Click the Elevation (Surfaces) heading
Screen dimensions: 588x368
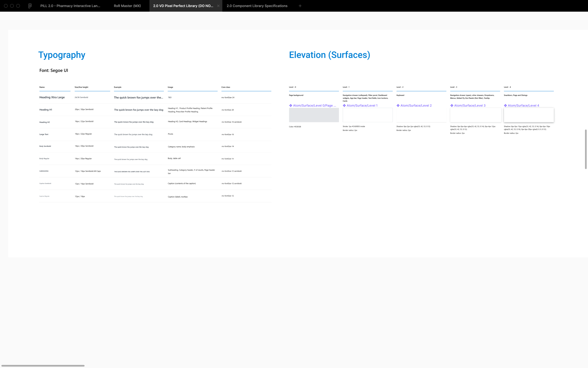pyautogui.click(x=329, y=55)
